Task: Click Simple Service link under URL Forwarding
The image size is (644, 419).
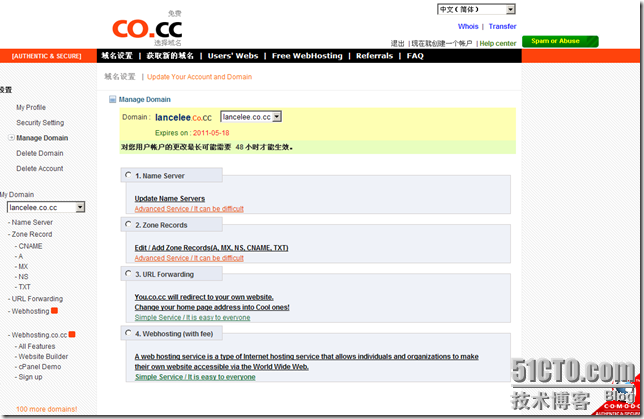Action: click(x=192, y=318)
